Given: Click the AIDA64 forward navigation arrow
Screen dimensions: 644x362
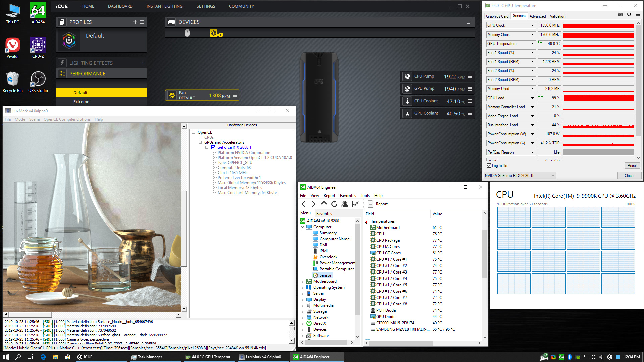Looking at the screenshot, I should point(313,204).
